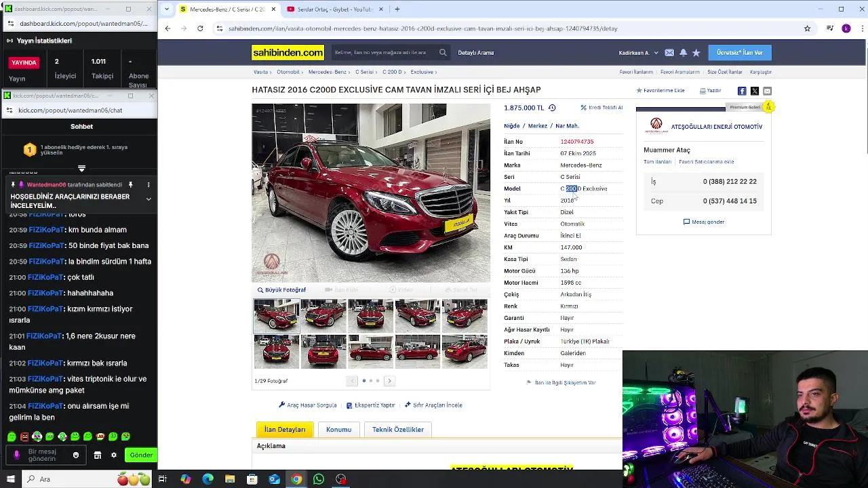Click Ekspertiz Yaptır link
Viewport: 868px width, 488px height.
tap(371, 405)
